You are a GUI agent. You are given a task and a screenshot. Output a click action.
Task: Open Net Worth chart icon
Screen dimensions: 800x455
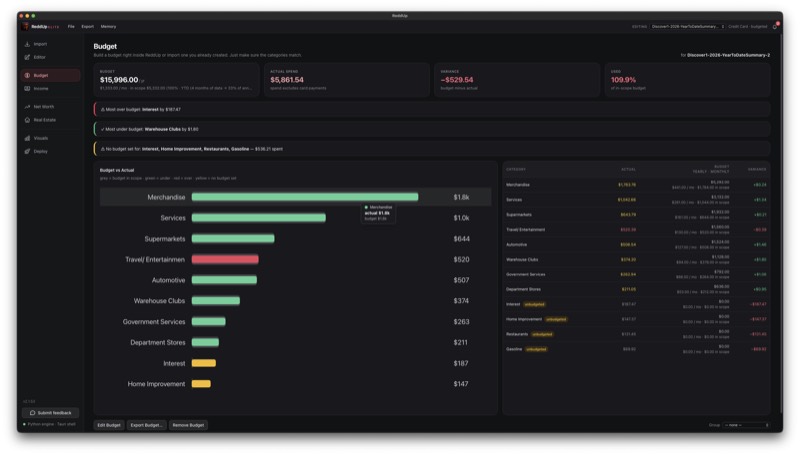27,107
